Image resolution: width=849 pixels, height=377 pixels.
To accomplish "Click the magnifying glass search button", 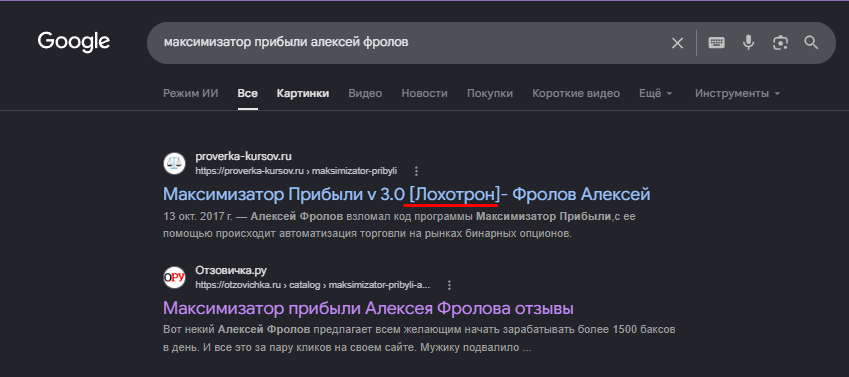I will (811, 43).
